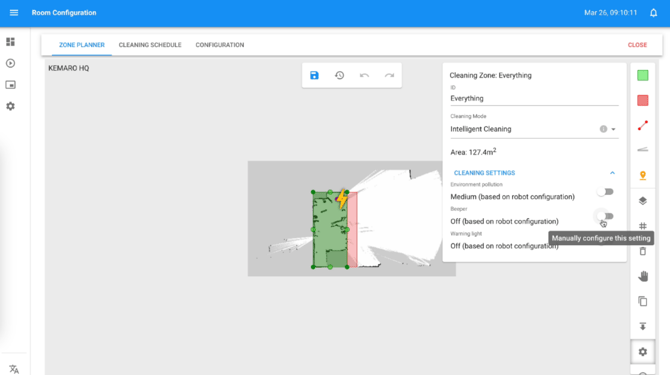Screen dimensions: 670x375
Task: Toggle manual Beeper setting
Action: (x=605, y=216)
